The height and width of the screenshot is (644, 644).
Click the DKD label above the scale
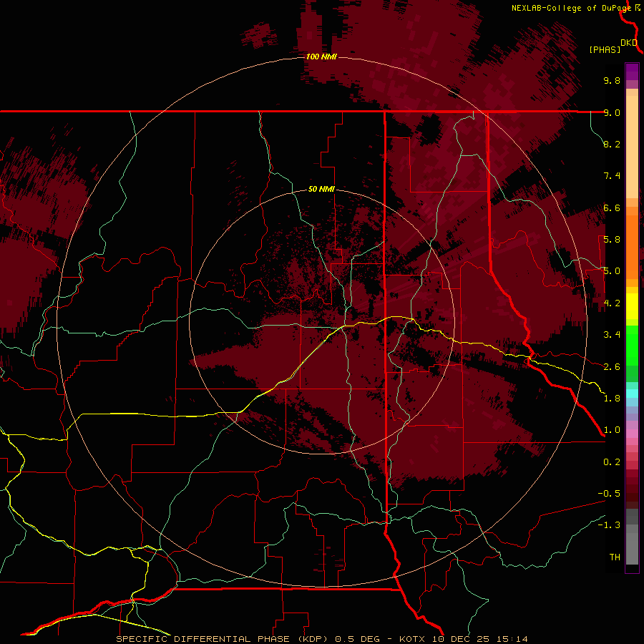pyautogui.click(x=629, y=42)
